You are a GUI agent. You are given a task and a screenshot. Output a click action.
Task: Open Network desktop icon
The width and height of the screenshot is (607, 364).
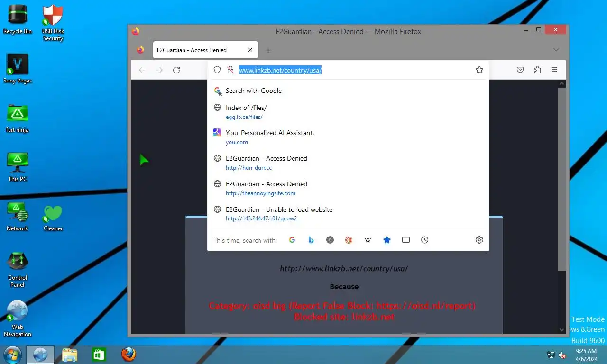[18, 216]
